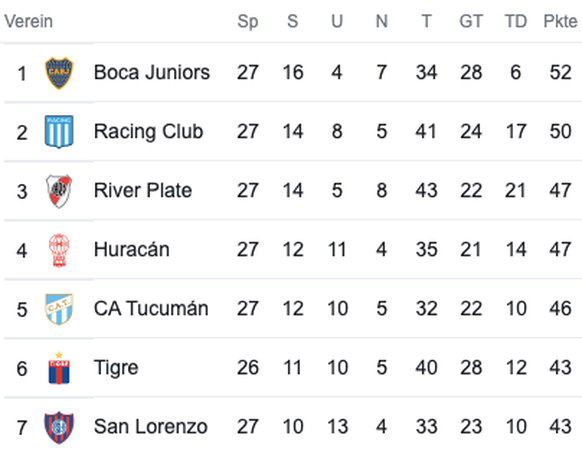Click the GT column header

click(471, 21)
